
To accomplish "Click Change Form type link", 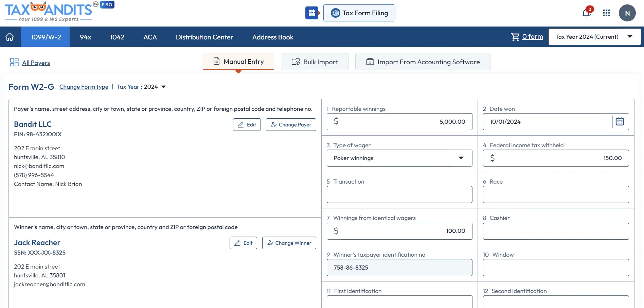I will click(x=84, y=87).
